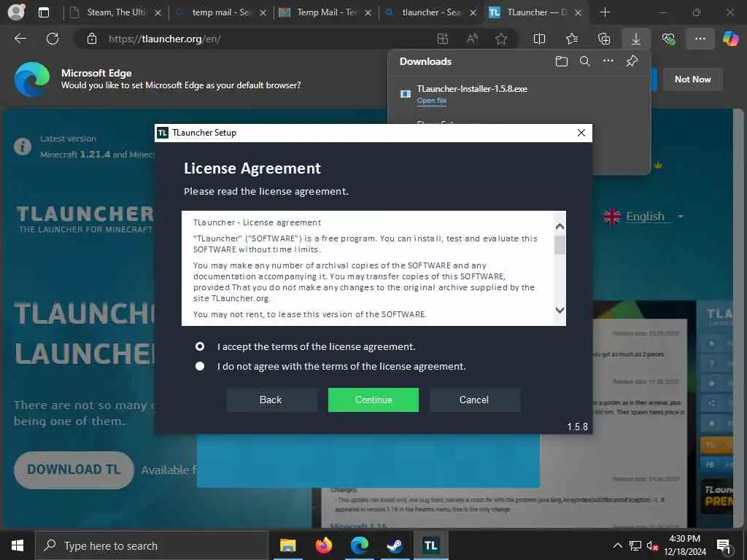The width and height of the screenshot is (747, 560).
Task: Click the latest version info icon
Action: [23, 146]
